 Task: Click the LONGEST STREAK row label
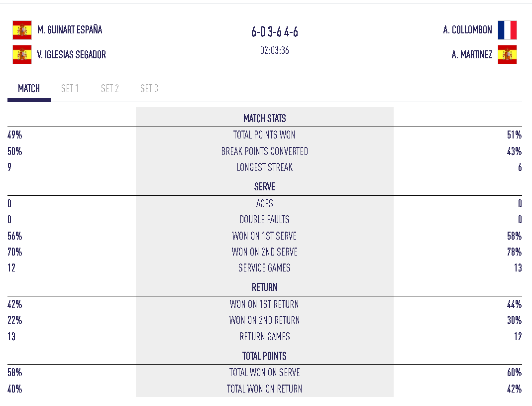(x=265, y=167)
